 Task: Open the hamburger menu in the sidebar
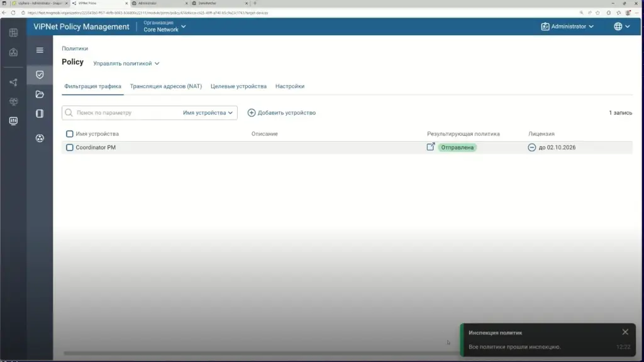(x=40, y=50)
